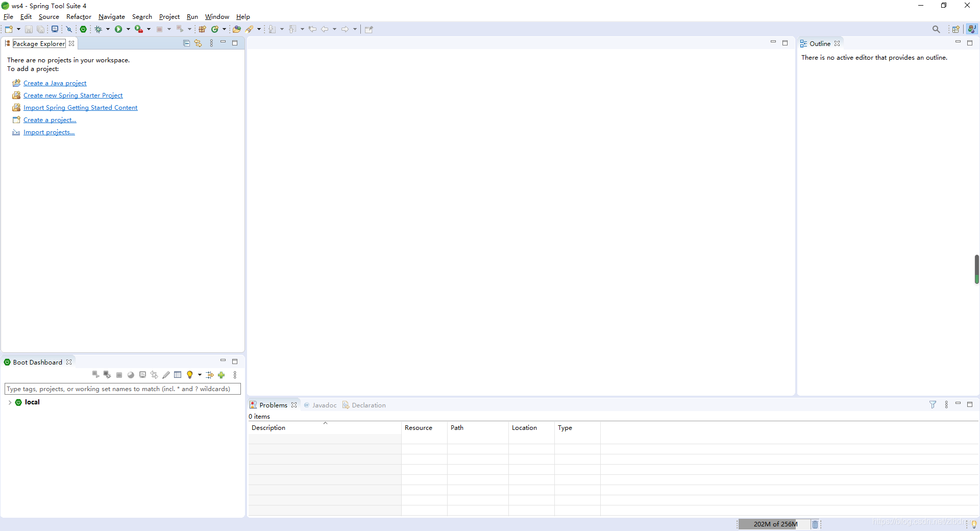This screenshot has width=980, height=531.
Task: Click the Boot Dashboard filter text field
Action: 122,389
